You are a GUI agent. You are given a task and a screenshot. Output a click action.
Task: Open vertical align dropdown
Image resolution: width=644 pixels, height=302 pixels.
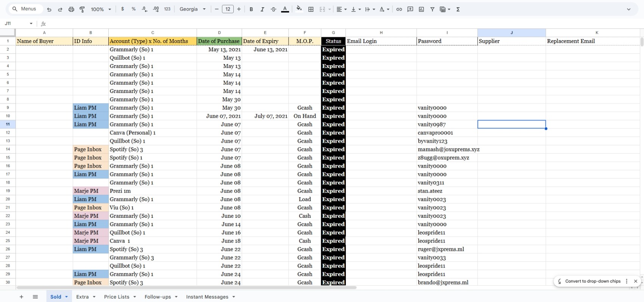point(356,9)
